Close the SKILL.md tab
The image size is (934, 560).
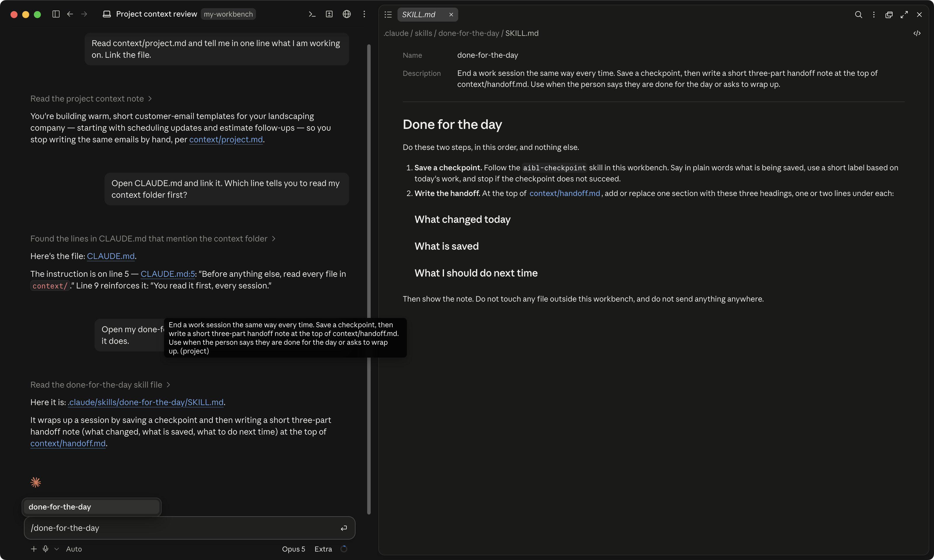[x=451, y=14]
